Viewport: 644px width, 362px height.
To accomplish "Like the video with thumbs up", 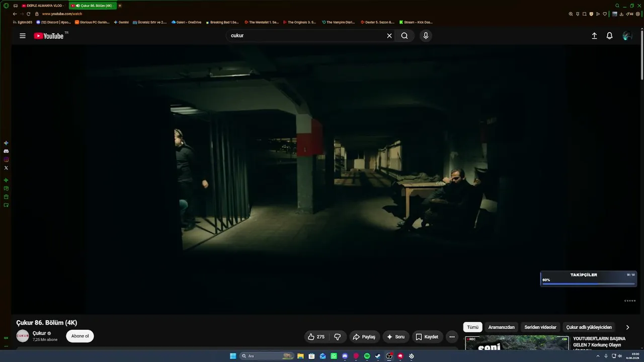I will click(x=316, y=337).
